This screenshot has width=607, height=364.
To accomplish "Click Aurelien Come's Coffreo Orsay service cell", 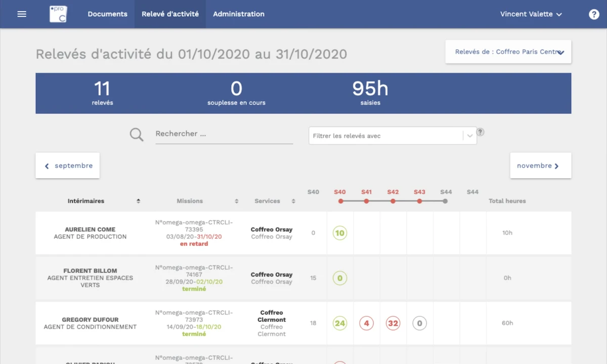I will [x=272, y=233].
